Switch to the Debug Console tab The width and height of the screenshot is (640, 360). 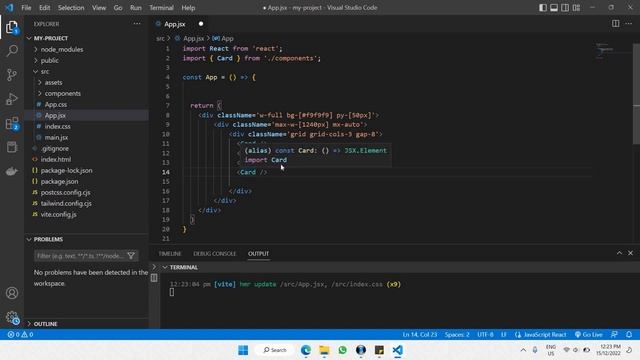coord(215,253)
